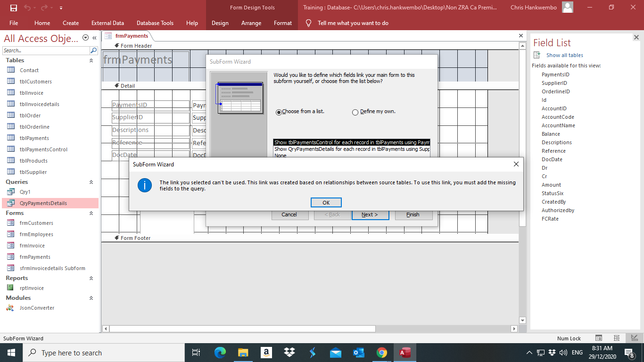Image resolution: width=644 pixels, height=362 pixels.
Task: Click the Tell me lightbulb icon
Action: coord(309,23)
